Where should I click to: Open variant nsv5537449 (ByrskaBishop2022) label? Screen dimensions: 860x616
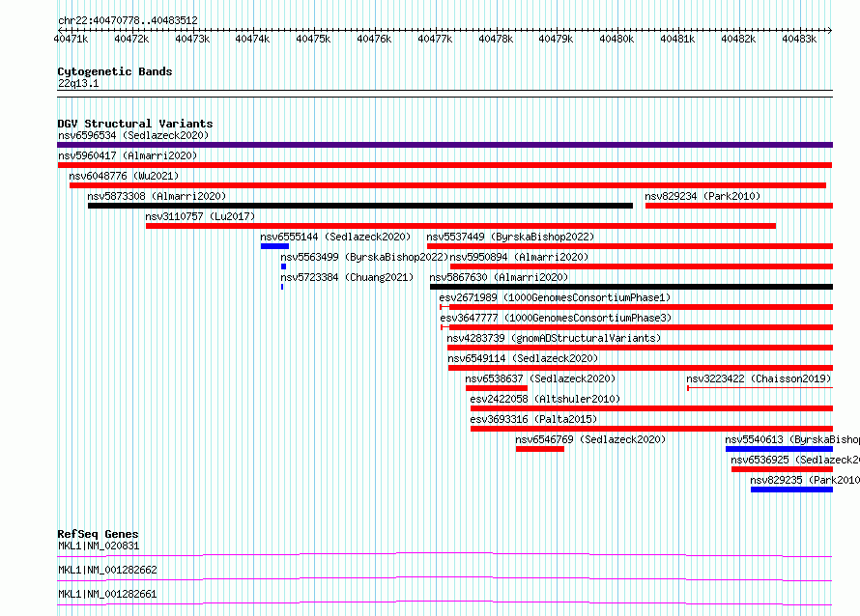point(510,237)
